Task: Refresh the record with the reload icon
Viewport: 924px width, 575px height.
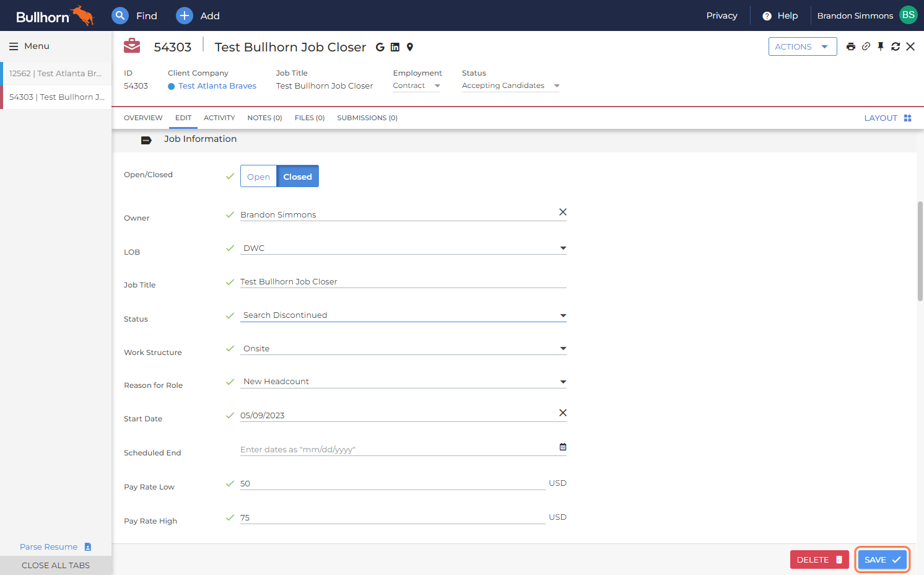Action: click(896, 46)
